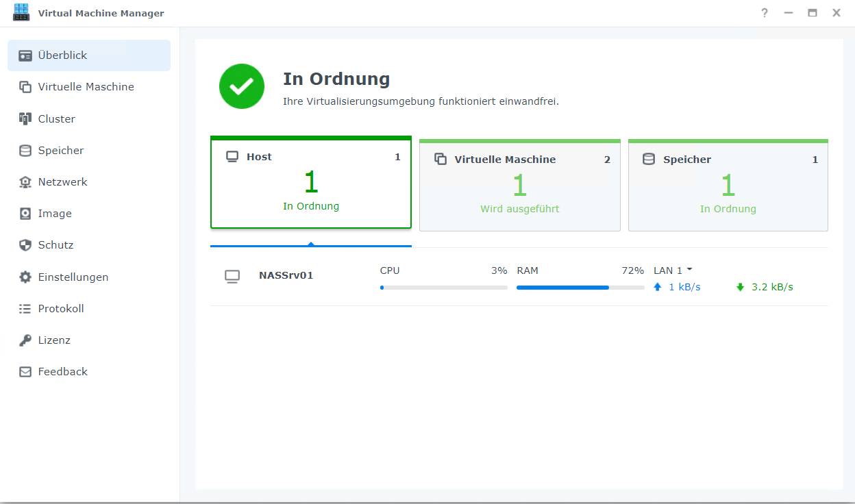Screen dimensions: 855x504
Task: Open the Image management section
Action: [x=55, y=213]
